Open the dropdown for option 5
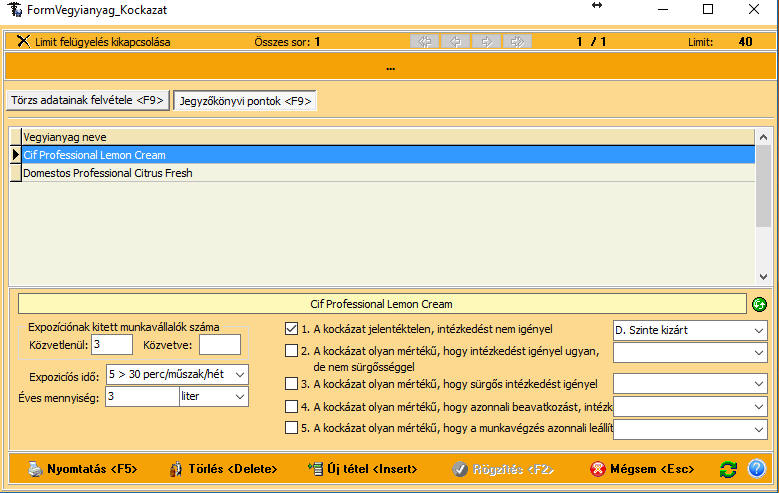The width and height of the screenshot is (779, 493). point(758,429)
